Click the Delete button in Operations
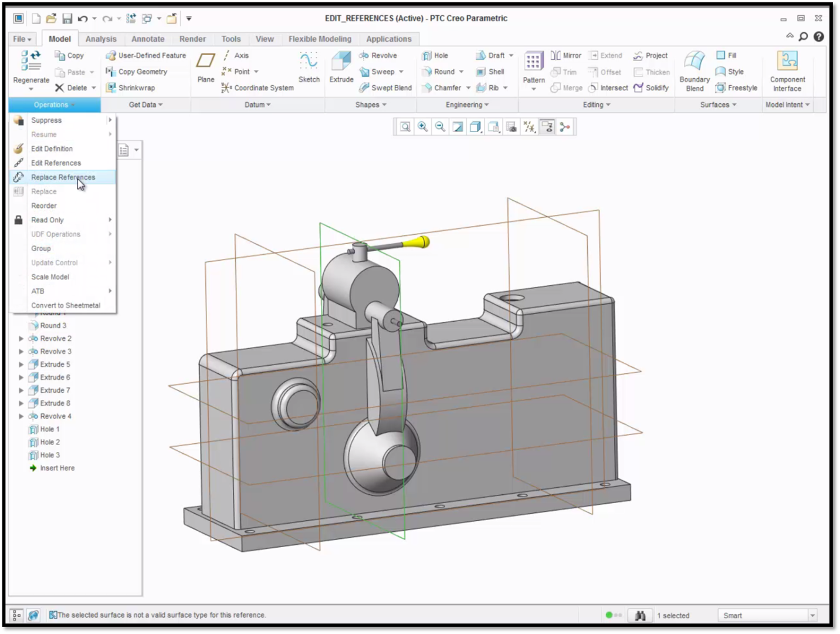This screenshot has height=634, width=840. pyautogui.click(x=72, y=88)
